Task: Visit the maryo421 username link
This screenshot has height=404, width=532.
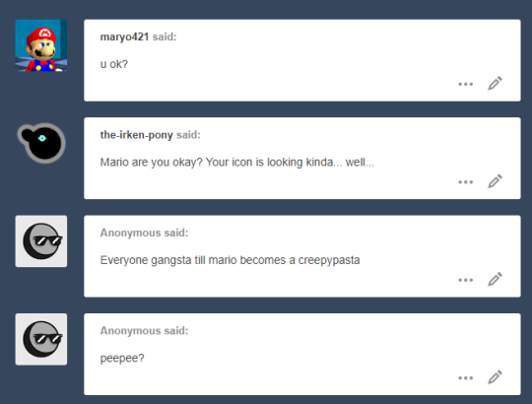Action: tap(124, 37)
